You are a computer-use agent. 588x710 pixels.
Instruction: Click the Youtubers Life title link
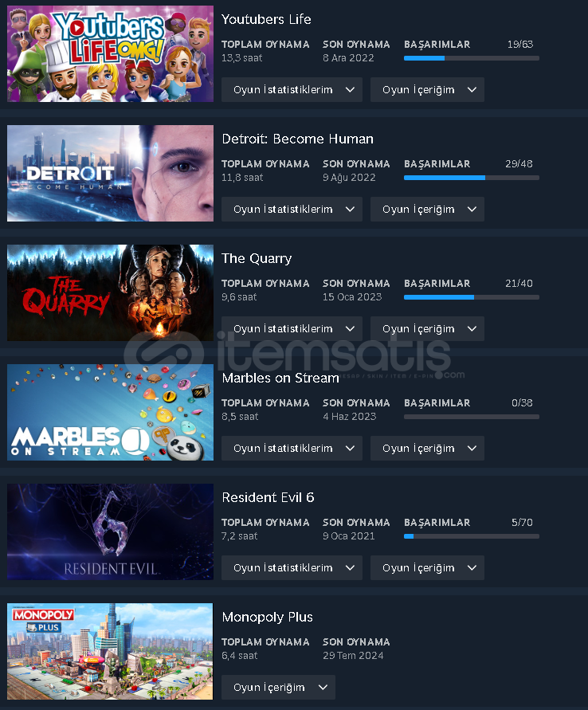266,19
